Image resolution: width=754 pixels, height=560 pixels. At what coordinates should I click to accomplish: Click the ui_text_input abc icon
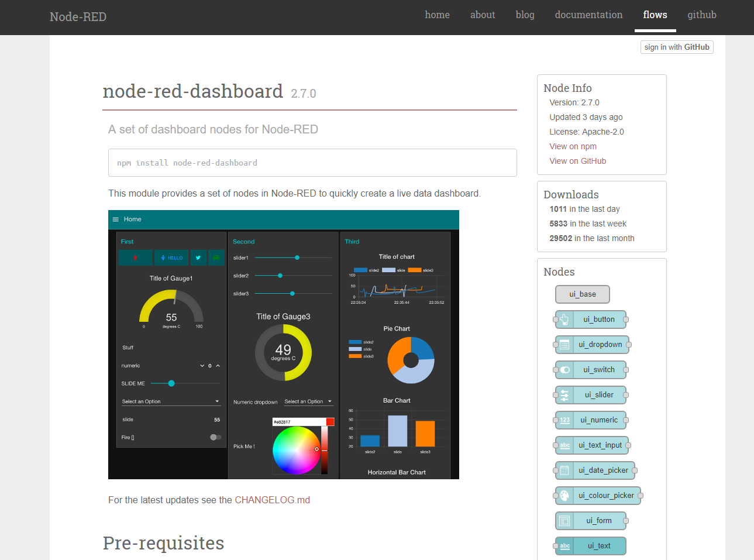(564, 445)
